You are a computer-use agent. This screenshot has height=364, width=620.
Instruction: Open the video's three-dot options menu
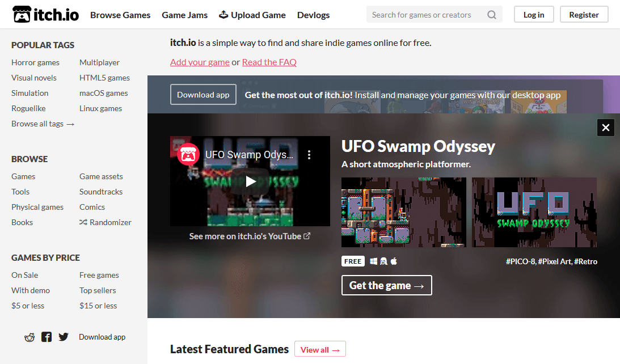point(309,155)
